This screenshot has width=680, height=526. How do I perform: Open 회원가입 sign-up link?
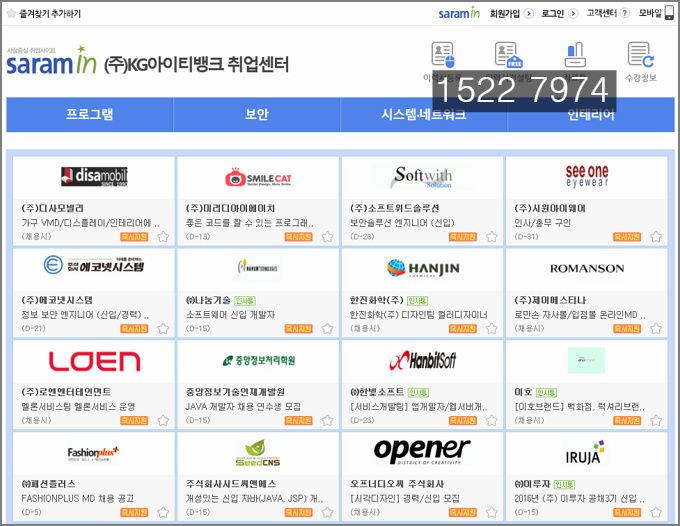pos(511,13)
